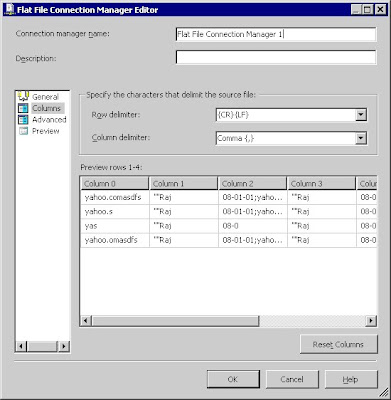Click the Description text field
Viewport: 391px width, 400px height.
(276, 57)
